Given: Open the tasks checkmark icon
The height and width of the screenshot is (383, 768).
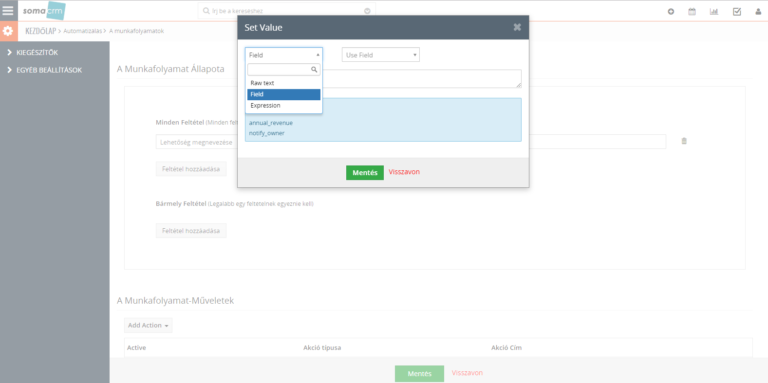Looking at the screenshot, I should point(737,12).
